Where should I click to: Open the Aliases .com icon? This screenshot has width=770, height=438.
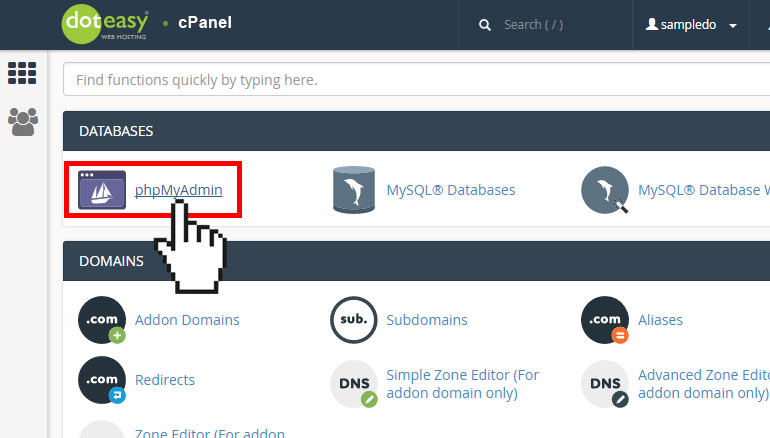point(605,321)
